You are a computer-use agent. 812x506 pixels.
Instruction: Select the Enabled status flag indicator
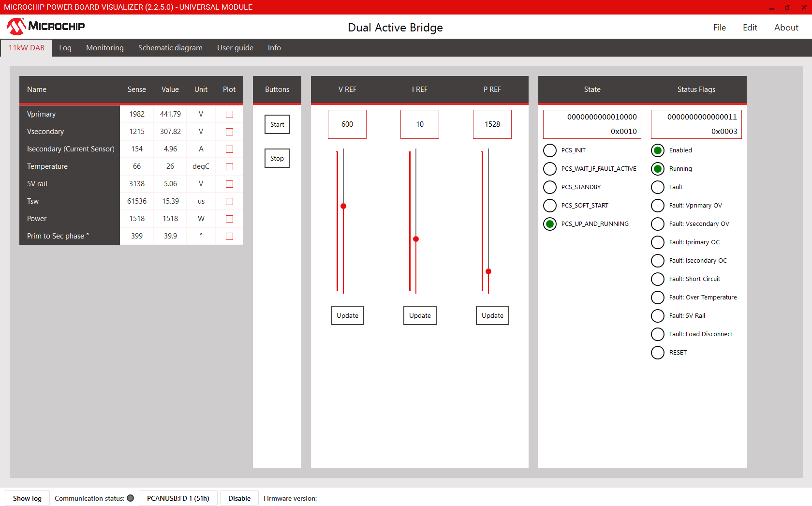[658, 150]
